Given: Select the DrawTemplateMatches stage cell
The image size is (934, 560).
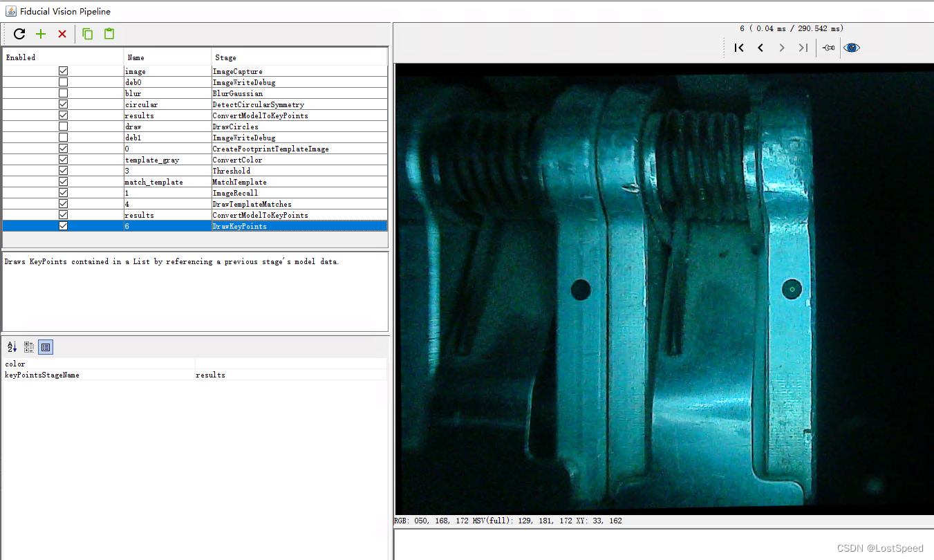Looking at the screenshot, I should point(299,204).
